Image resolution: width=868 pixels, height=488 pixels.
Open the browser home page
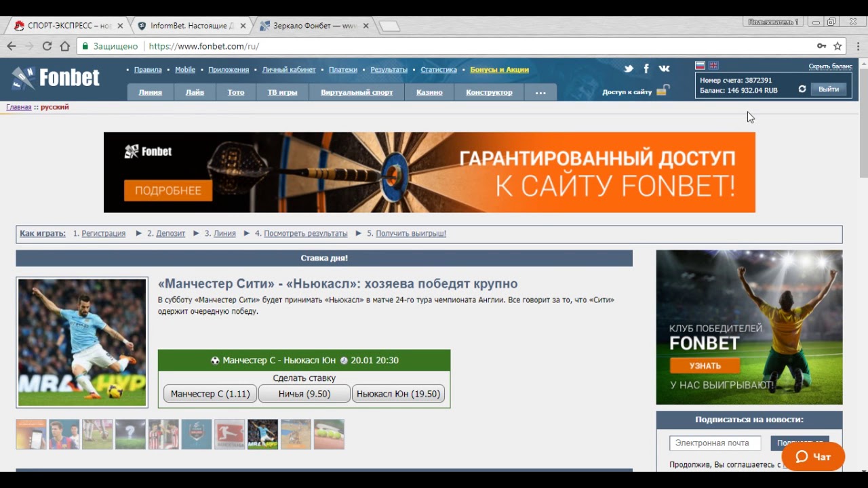(64, 46)
